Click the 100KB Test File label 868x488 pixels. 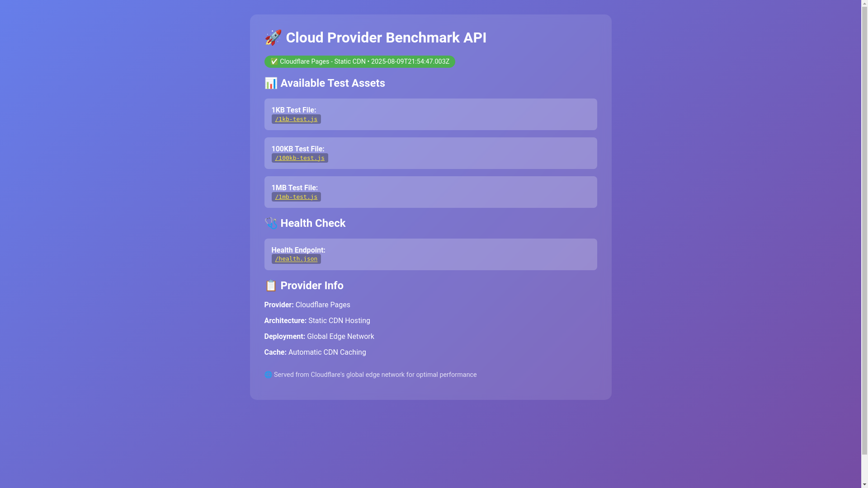pos(298,149)
